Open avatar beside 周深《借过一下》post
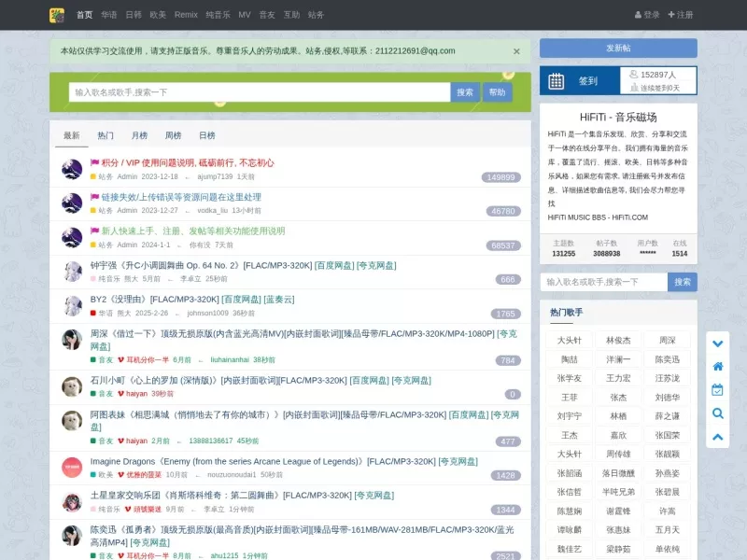Screen dimensions: 747x560 (x=72, y=340)
